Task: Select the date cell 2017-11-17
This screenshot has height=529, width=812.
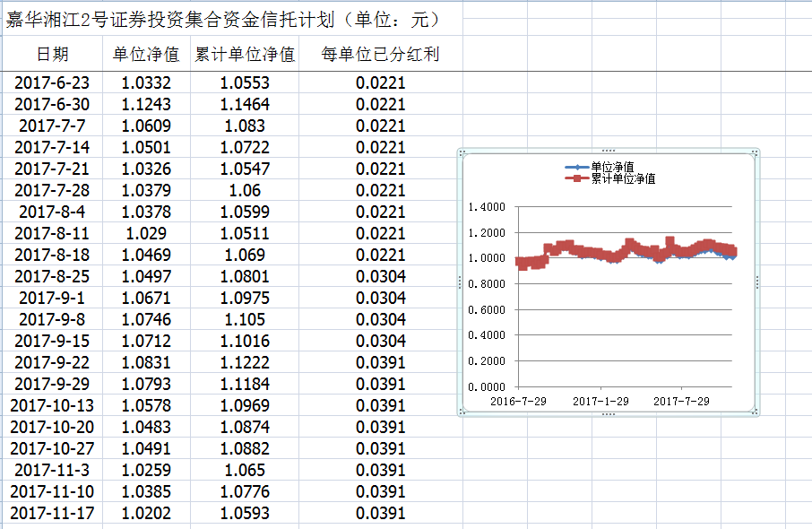Action: 53,513
